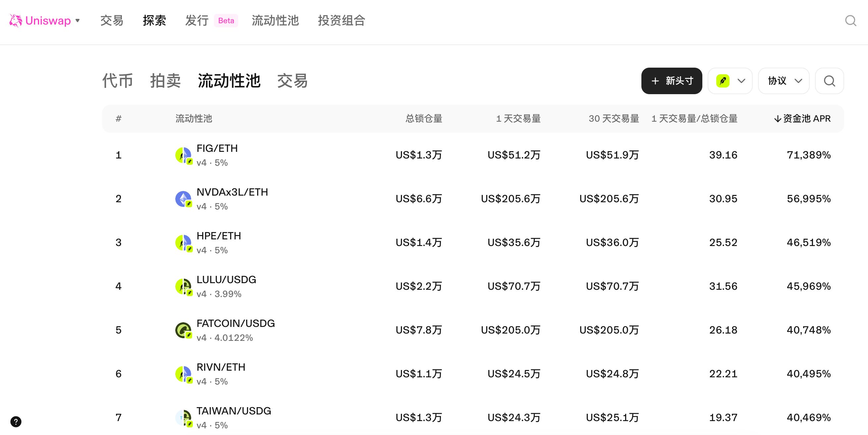The image size is (868, 435).
Task: Click the Uniswap unicorn logo
Action: pos(16,21)
